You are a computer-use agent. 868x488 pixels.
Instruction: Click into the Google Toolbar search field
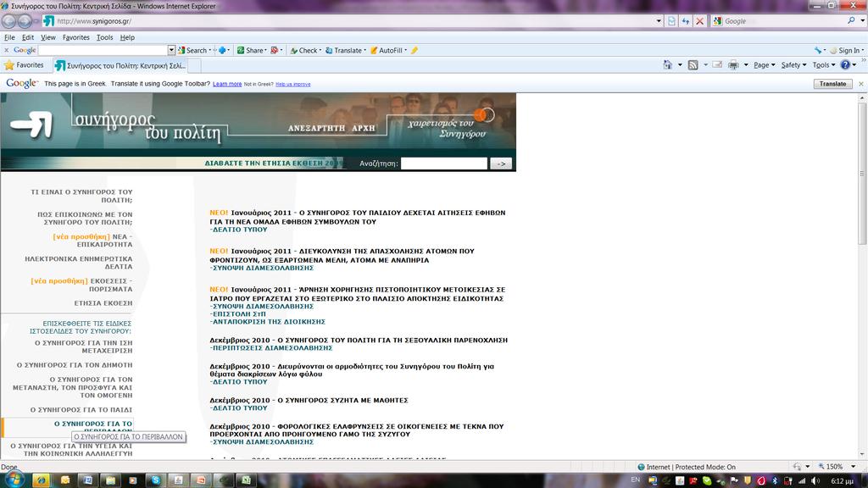coord(103,50)
